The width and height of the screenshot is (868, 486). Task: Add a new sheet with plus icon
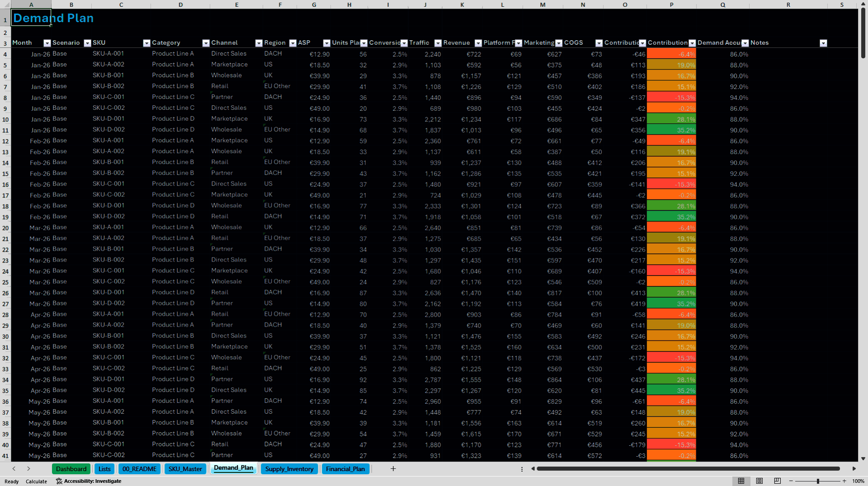(393, 469)
